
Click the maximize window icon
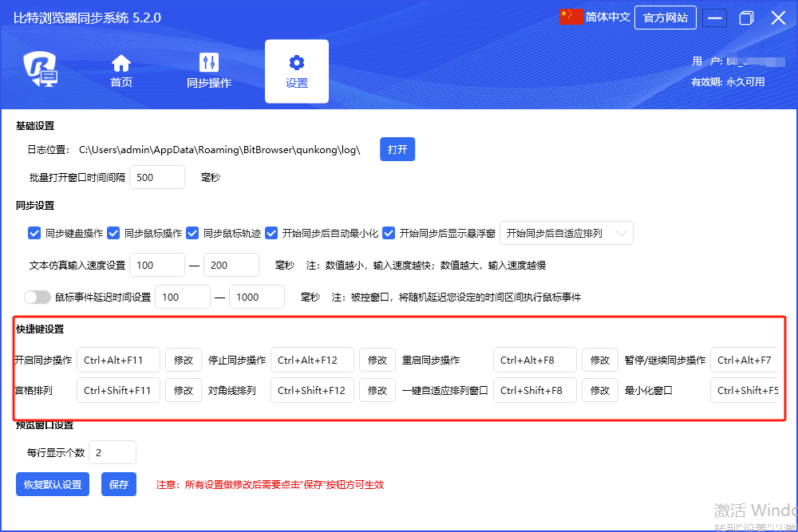[x=746, y=18]
